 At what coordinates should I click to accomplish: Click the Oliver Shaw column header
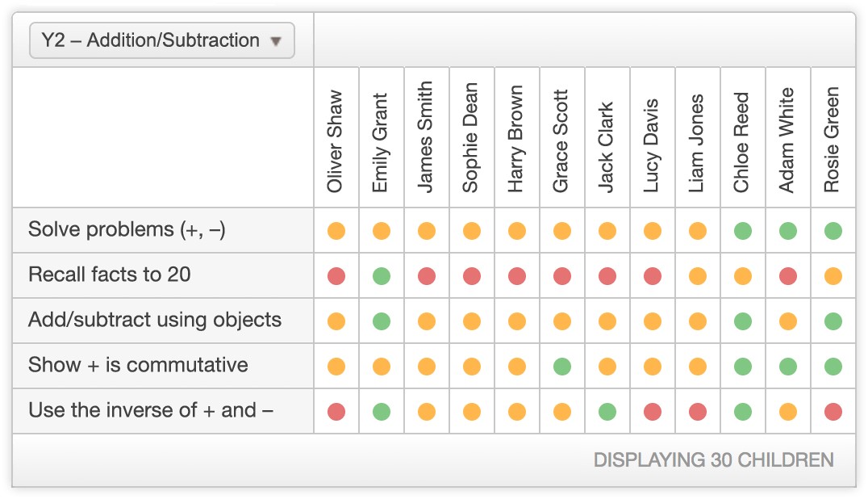(336, 141)
